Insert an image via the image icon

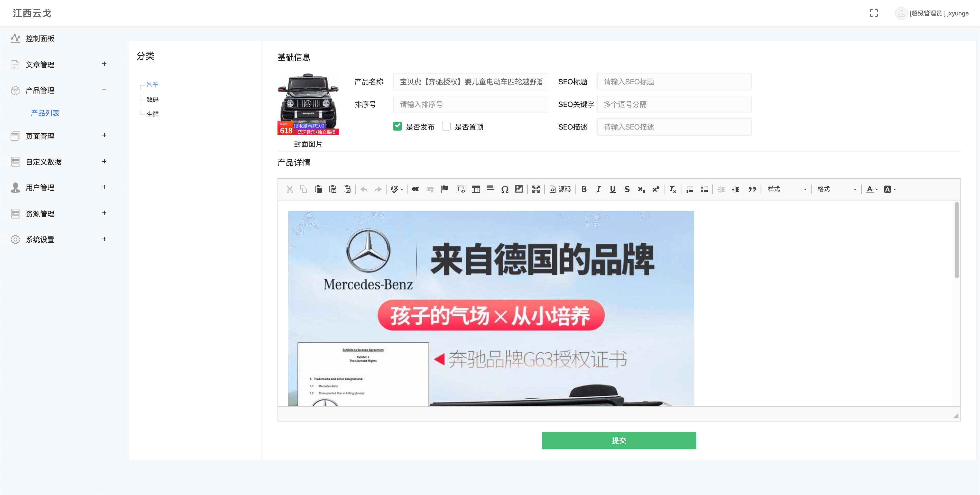coord(519,189)
